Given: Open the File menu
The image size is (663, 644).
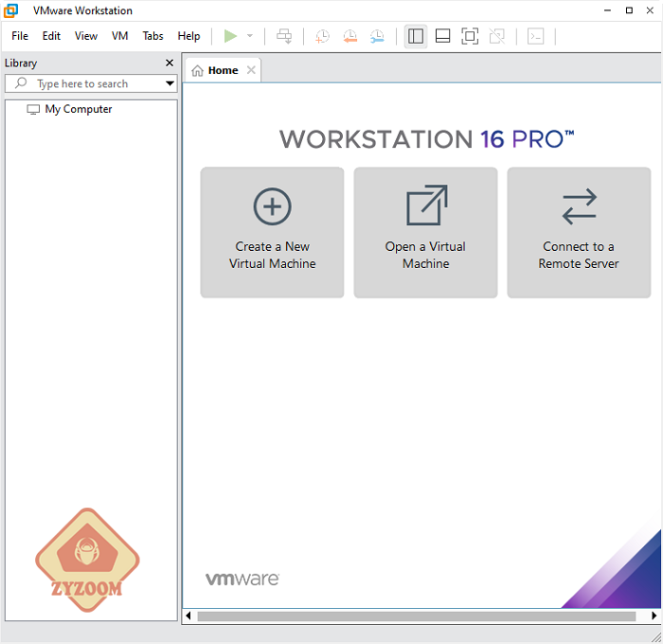Looking at the screenshot, I should (x=20, y=36).
